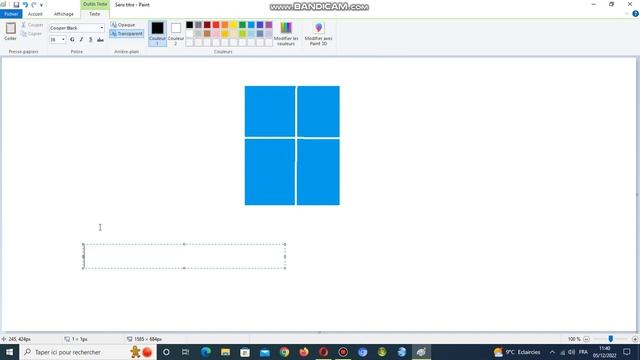Toggle bold text formatting

tap(72, 40)
